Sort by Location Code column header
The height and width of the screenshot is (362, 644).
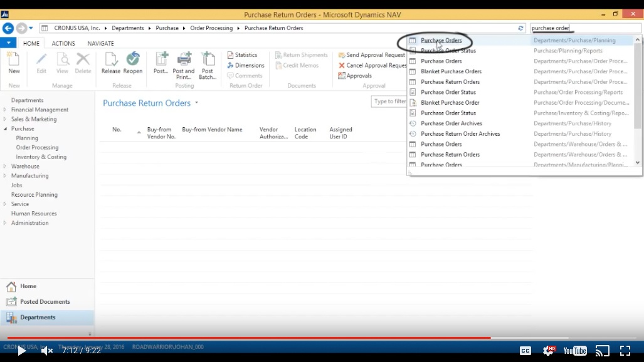coord(305,133)
